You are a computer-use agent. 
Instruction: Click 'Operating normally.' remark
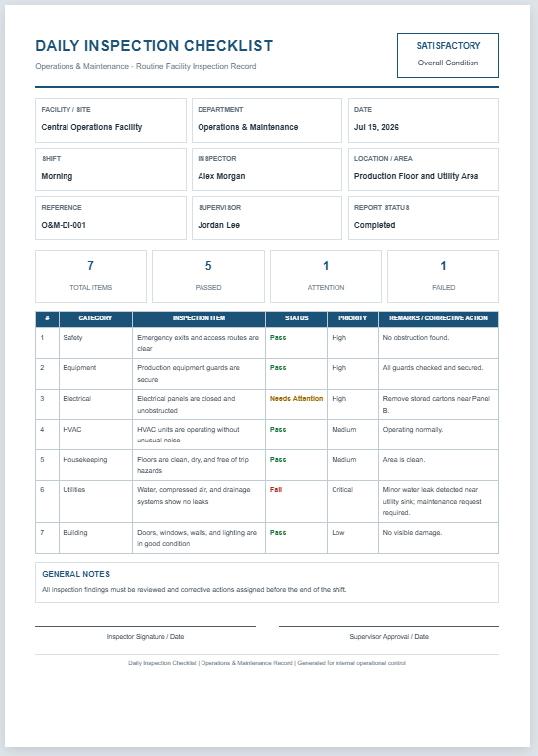[413, 430]
